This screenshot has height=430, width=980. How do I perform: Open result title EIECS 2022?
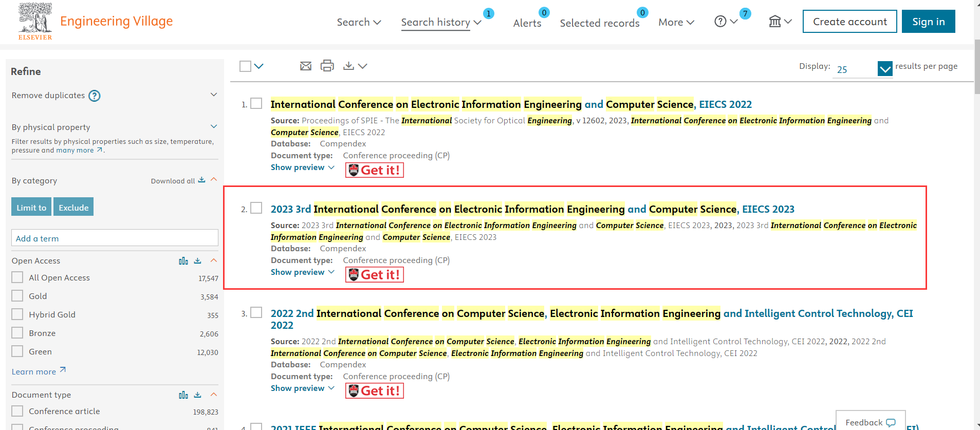[x=511, y=104]
